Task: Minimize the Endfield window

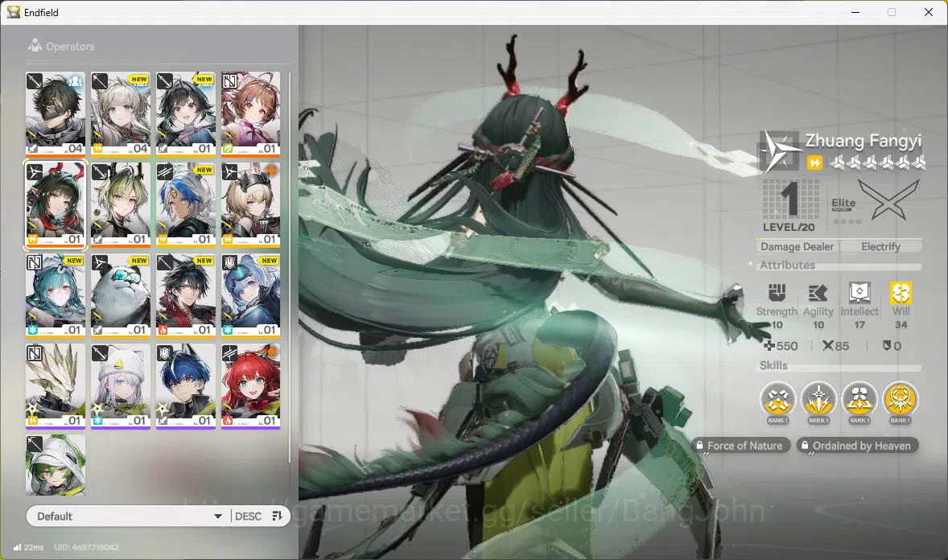Action: [855, 12]
